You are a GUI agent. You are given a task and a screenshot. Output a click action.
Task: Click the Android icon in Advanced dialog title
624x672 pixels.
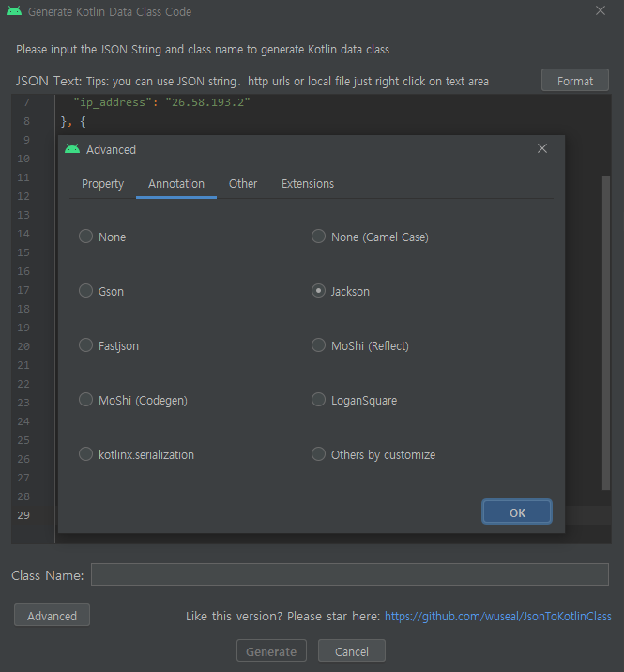point(72,148)
